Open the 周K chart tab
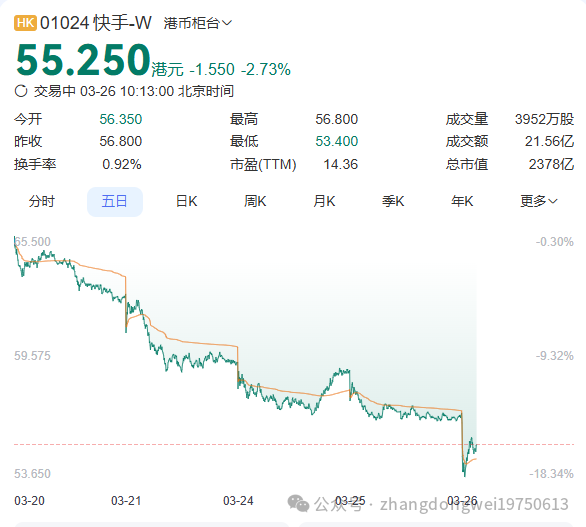 click(255, 201)
